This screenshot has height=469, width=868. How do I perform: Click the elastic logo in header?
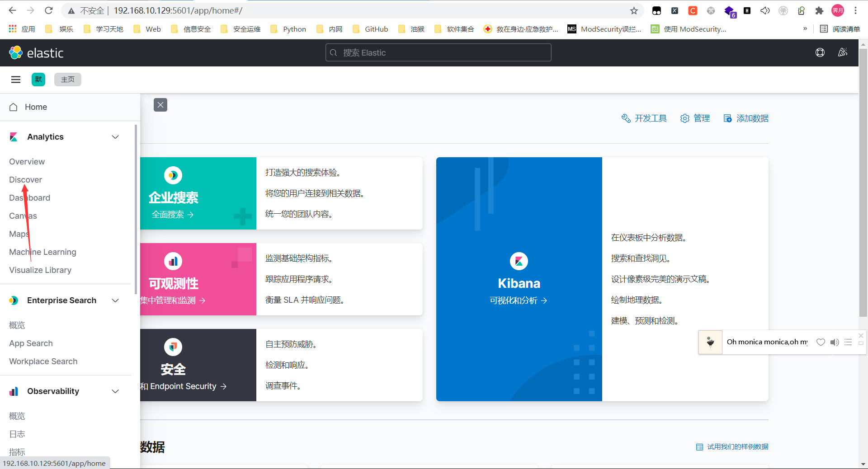36,53
